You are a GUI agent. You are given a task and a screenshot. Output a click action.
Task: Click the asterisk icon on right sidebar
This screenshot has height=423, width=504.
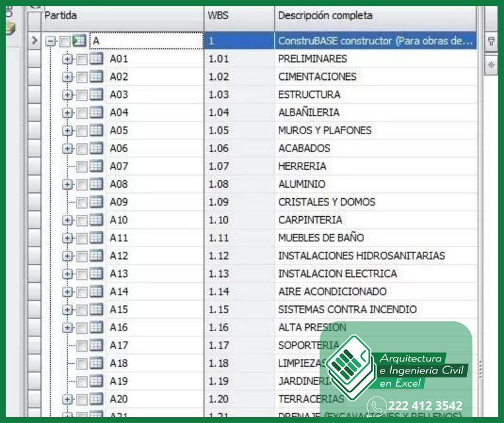point(491,65)
